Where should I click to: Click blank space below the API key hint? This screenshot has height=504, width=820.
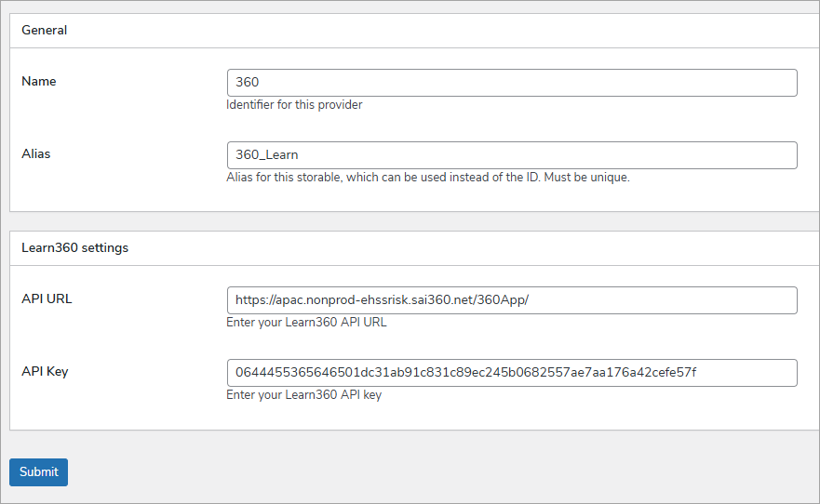tap(410, 417)
